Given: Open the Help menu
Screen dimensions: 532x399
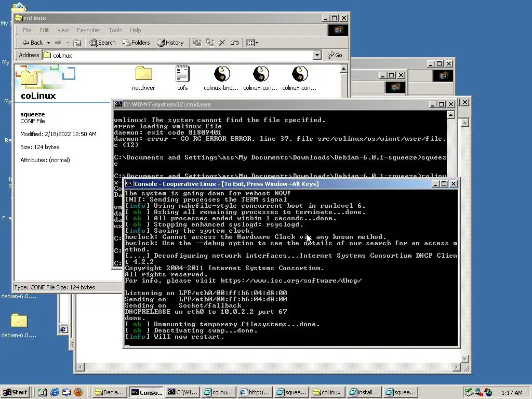Looking at the screenshot, I should (135, 30).
